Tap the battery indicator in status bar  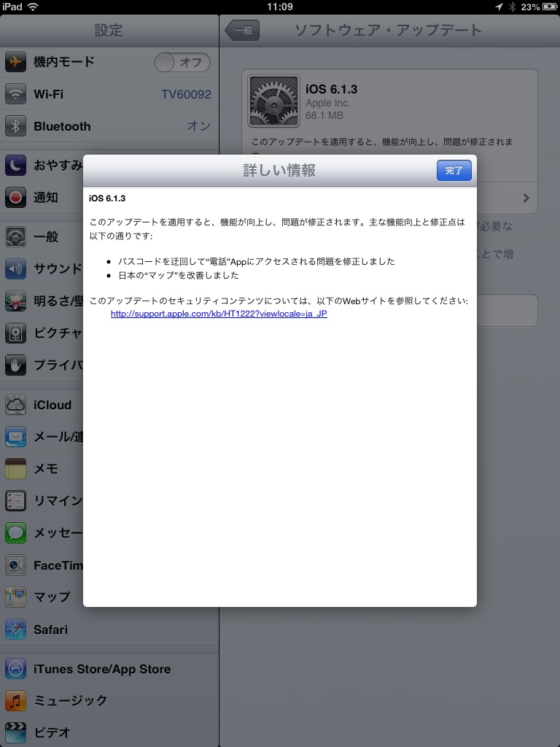pyautogui.click(x=549, y=7)
